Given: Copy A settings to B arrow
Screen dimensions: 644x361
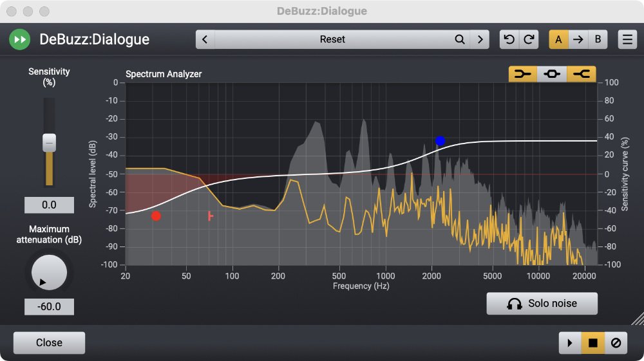Looking at the screenshot, I should pyautogui.click(x=578, y=39).
